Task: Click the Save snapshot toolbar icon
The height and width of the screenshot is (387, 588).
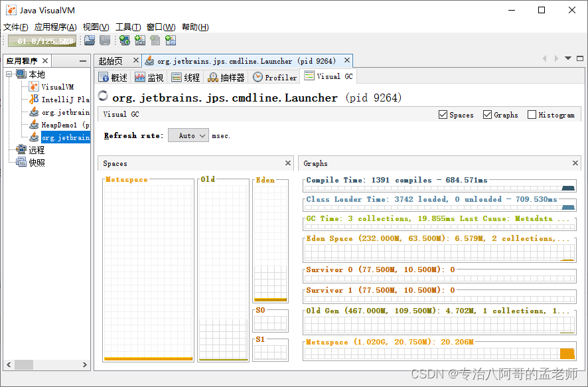Action: (x=105, y=40)
